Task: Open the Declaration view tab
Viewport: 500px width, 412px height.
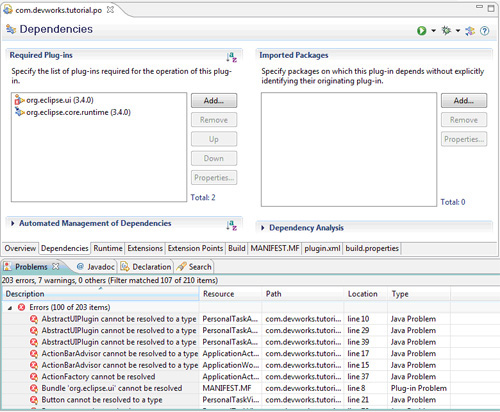Action: coord(146,267)
